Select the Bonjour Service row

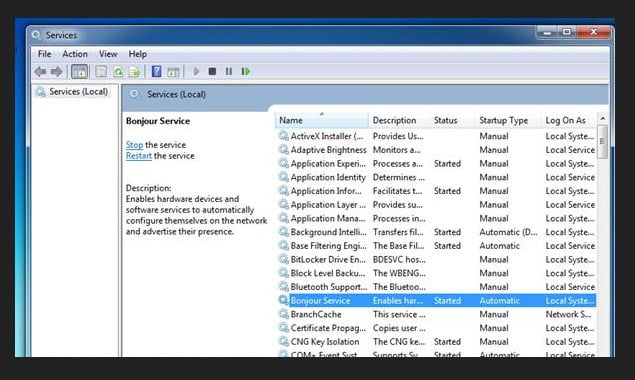tap(436, 301)
